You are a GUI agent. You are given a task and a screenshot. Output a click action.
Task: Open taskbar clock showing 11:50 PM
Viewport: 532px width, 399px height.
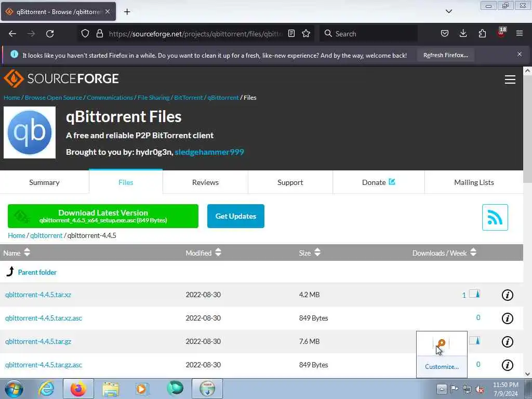(x=506, y=389)
